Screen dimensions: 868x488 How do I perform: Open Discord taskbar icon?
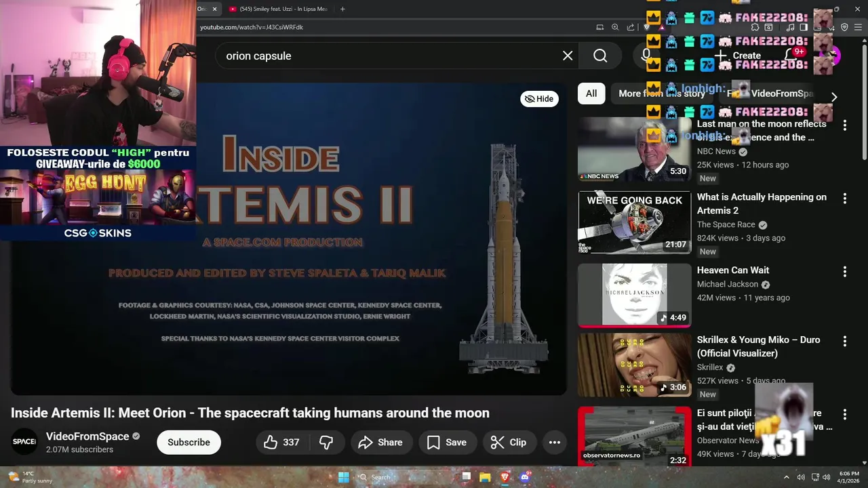coord(524,477)
